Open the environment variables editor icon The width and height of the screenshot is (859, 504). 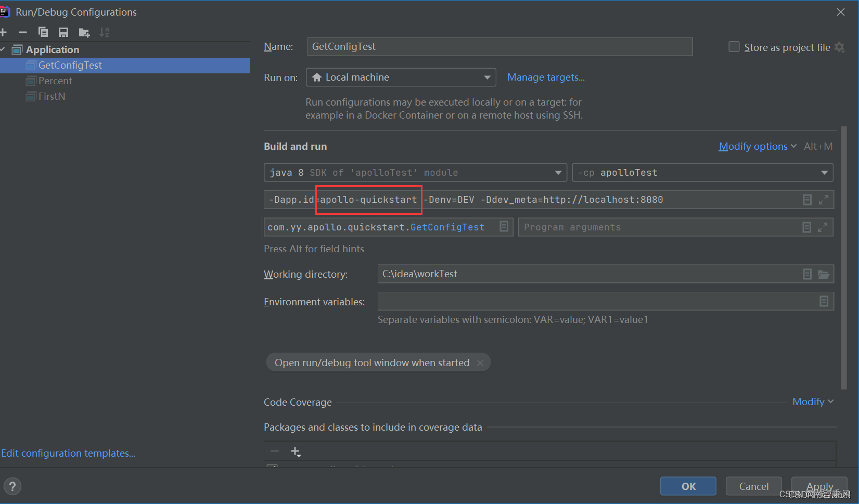point(824,301)
